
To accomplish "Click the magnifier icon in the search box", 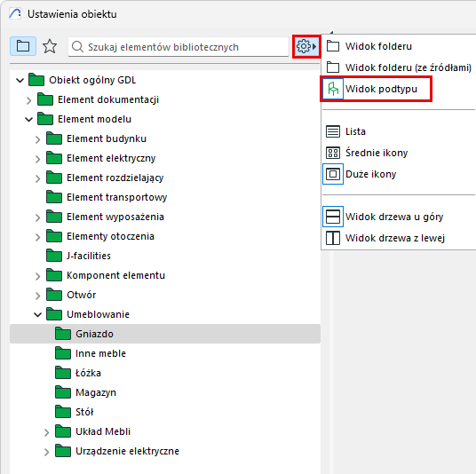I will click(x=77, y=47).
